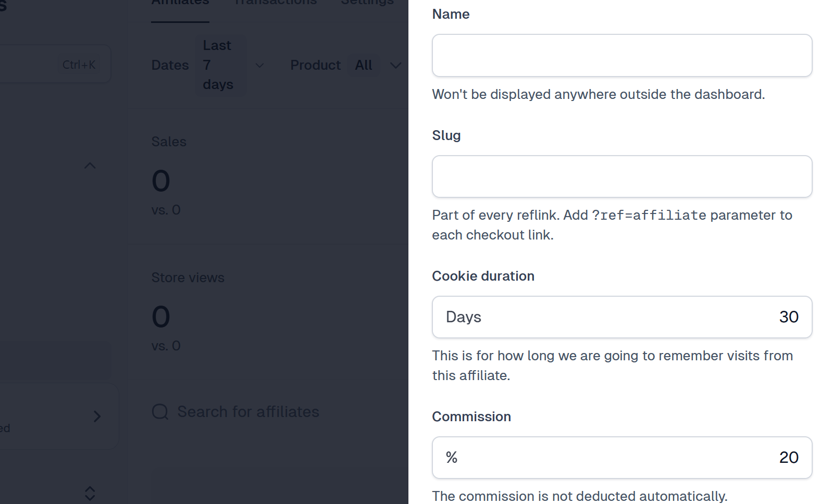833x504 pixels.
Task: Expand the Dates dropdown chevron
Action: tap(259, 66)
